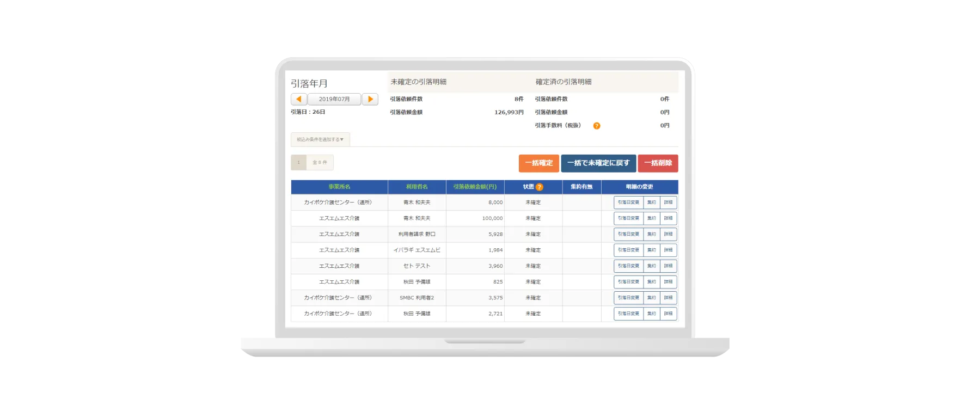Click the 1,984 amount cell
The height and width of the screenshot is (405, 980).
tap(475, 250)
